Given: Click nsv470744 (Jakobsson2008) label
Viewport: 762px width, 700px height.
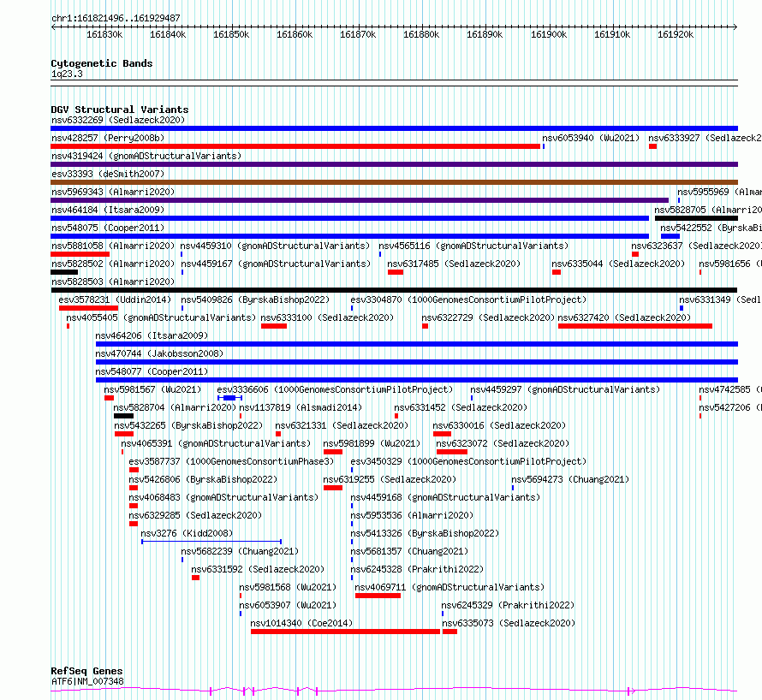Looking at the screenshot, I should tap(159, 353).
